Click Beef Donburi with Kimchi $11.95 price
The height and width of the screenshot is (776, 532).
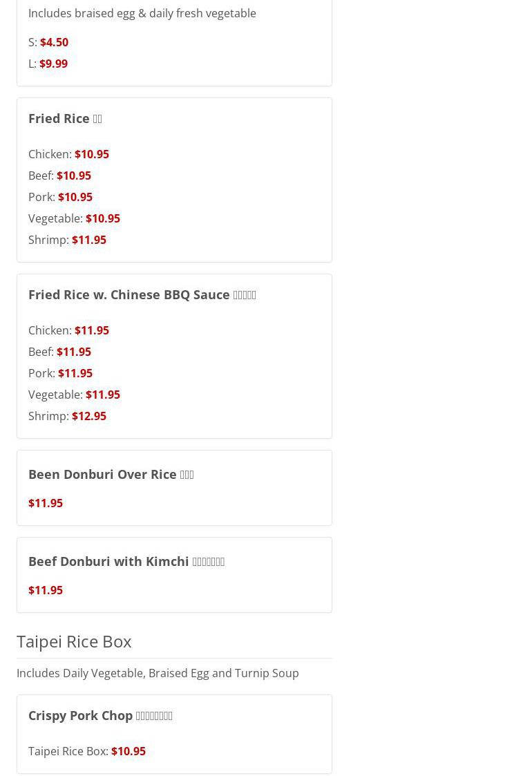[x=46, y=590]
